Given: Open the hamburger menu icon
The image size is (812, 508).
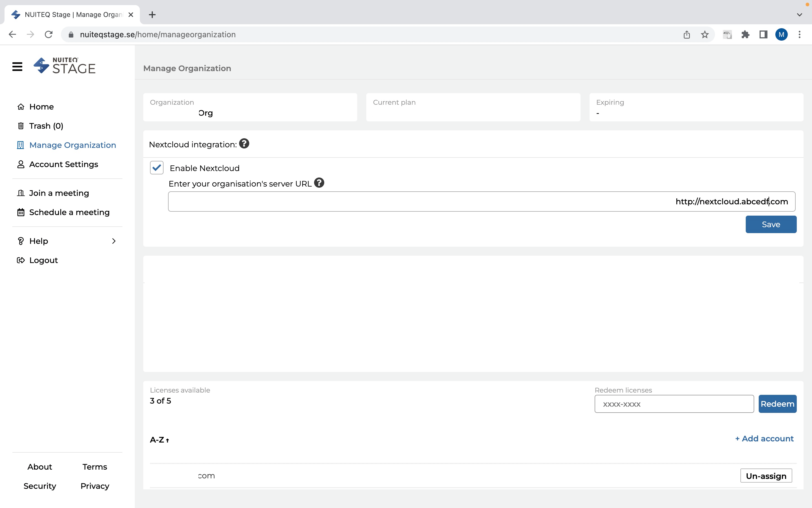Looking at the screenshot, I should coord(17,67).
